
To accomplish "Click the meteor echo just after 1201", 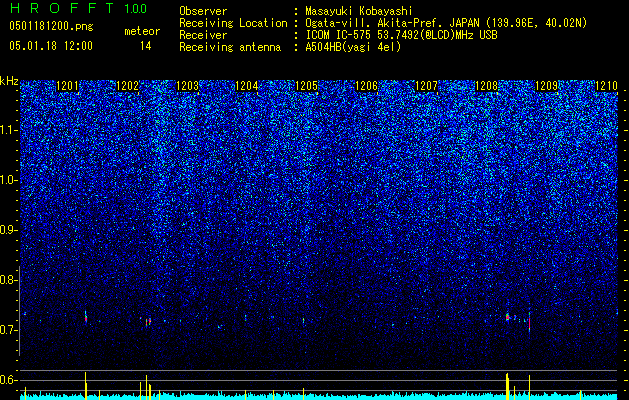I will [x=86, y=317].
